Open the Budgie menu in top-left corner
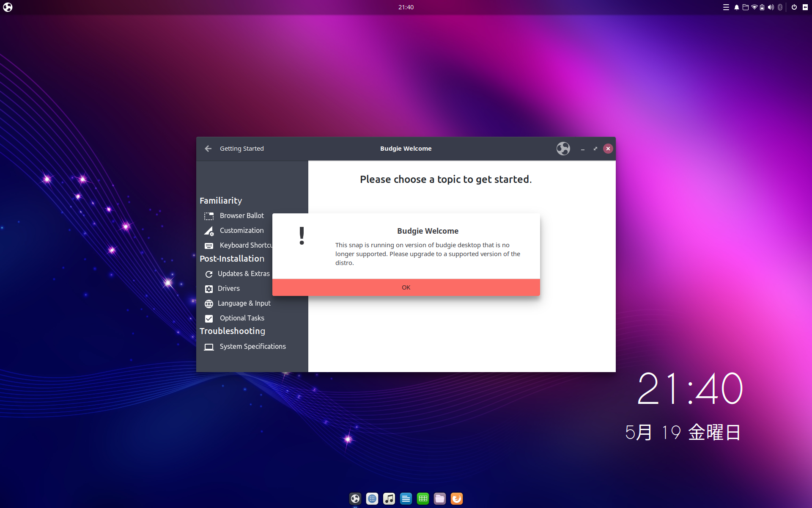Viewport: 812px width, 508px height. point(8,7)
